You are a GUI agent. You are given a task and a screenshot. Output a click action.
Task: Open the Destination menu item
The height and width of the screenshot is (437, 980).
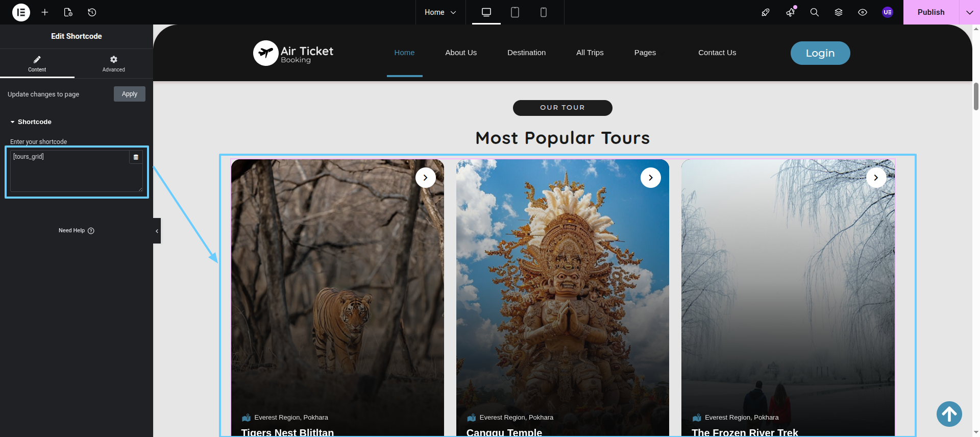coord(526,53)
